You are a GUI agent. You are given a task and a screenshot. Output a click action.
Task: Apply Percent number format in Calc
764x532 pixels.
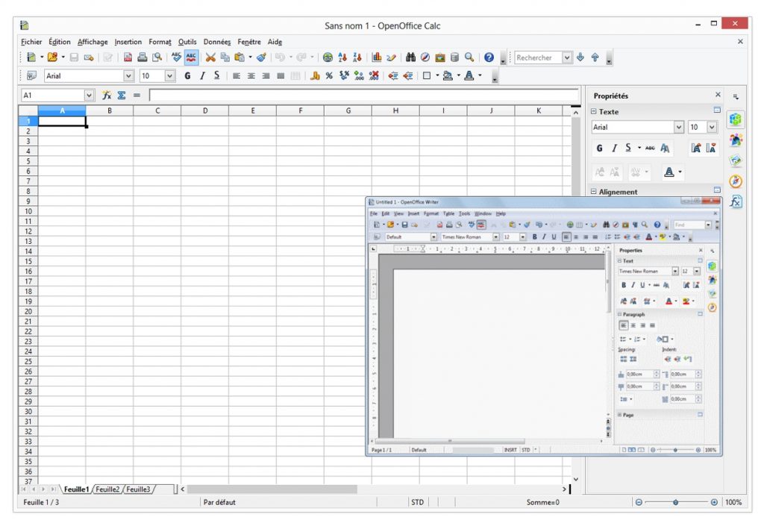click(329, 75)
